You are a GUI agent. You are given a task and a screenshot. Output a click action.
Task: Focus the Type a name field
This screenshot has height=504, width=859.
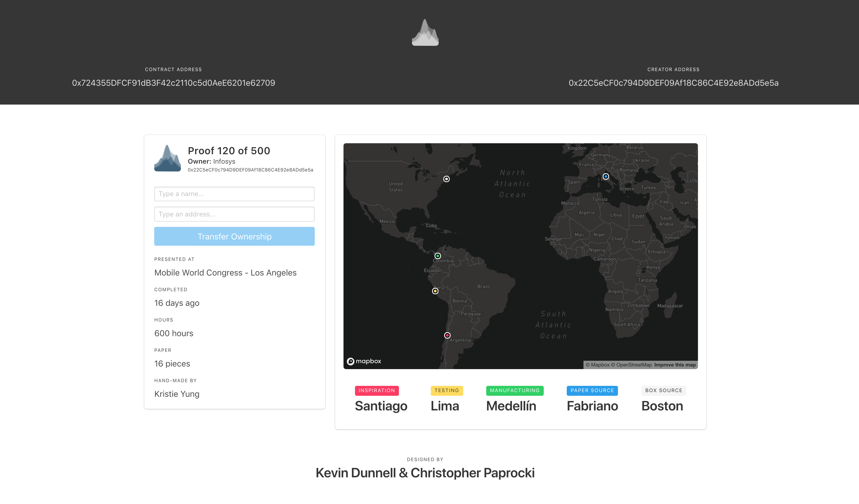[x=234, y=194]
